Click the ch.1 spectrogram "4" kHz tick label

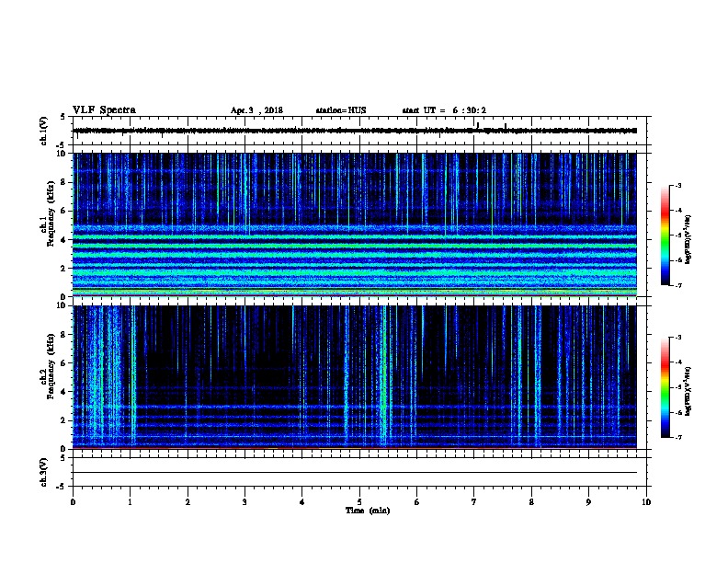[63, 240]
